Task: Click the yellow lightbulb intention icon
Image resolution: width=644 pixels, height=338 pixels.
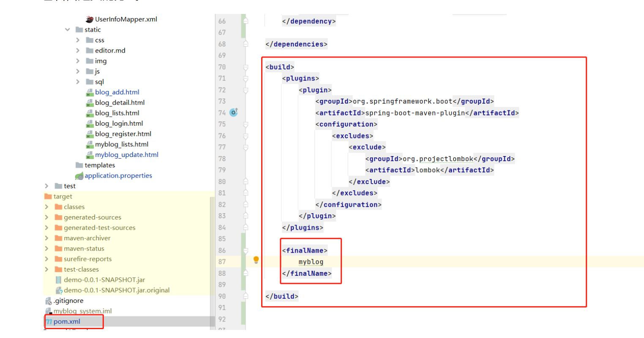Action: pos(256,260)
